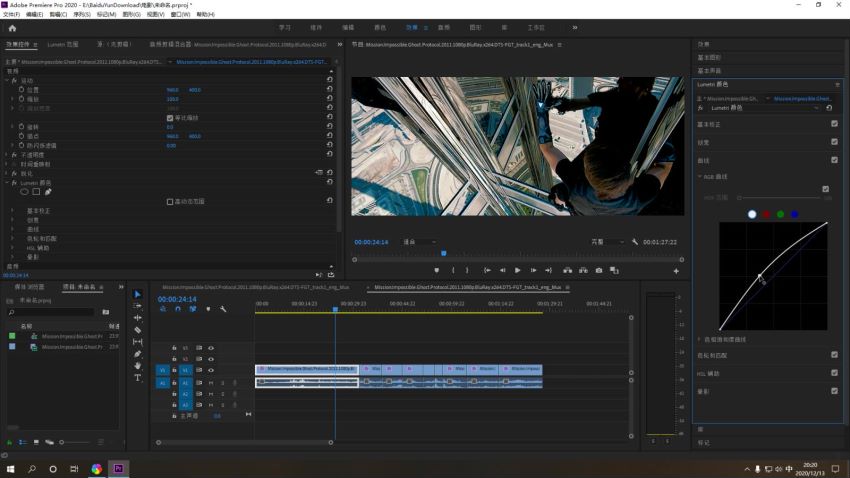Toggle high dynamic range checkbox
This screenshot has width=850, height=478.
point(170,202)
